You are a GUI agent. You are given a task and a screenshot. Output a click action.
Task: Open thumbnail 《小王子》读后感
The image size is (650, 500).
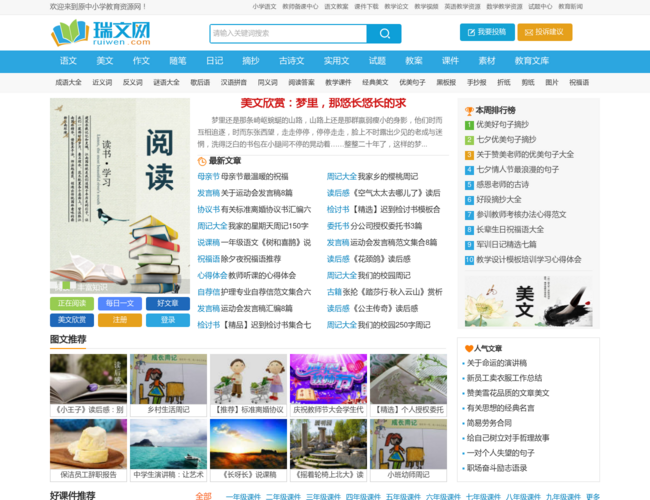(88, 385)
